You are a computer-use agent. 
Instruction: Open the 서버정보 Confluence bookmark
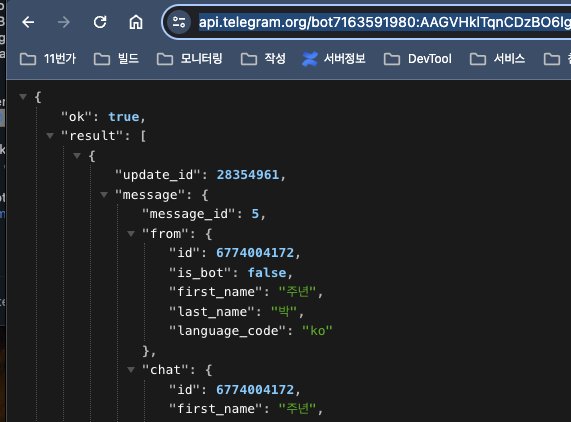[x=334, y=59]
